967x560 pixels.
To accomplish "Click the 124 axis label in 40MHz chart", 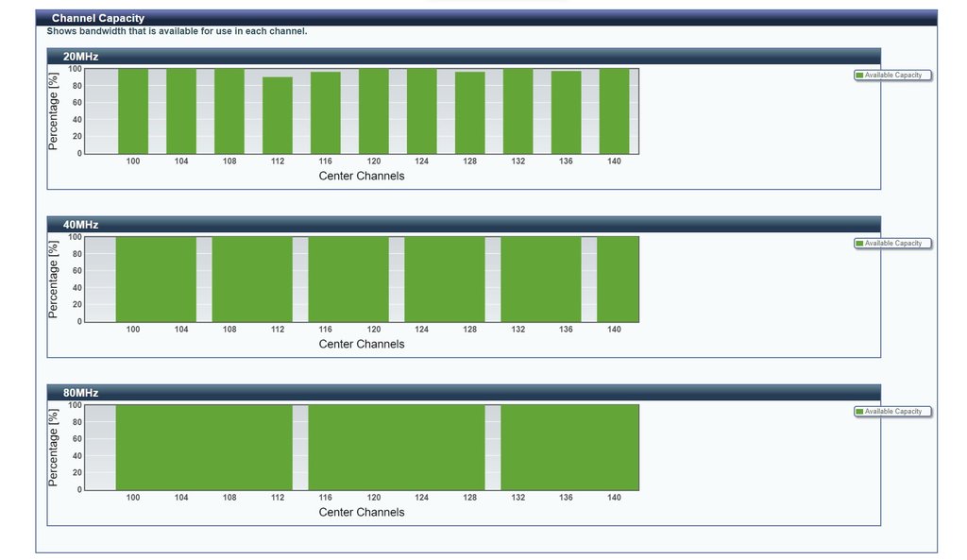I will [x=422, y=330].
